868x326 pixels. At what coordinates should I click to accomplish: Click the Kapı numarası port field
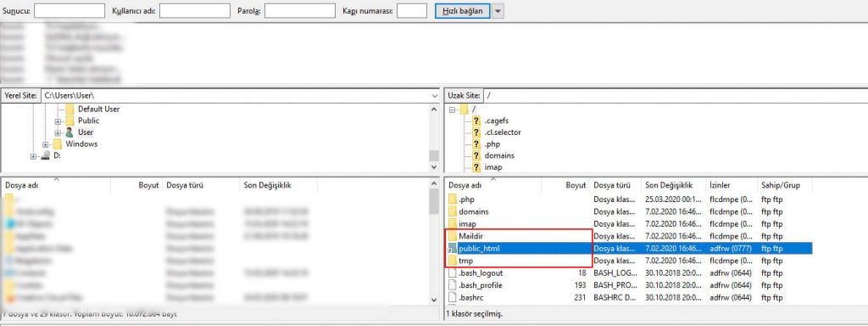pyautogui.click(x=413, y=10)
